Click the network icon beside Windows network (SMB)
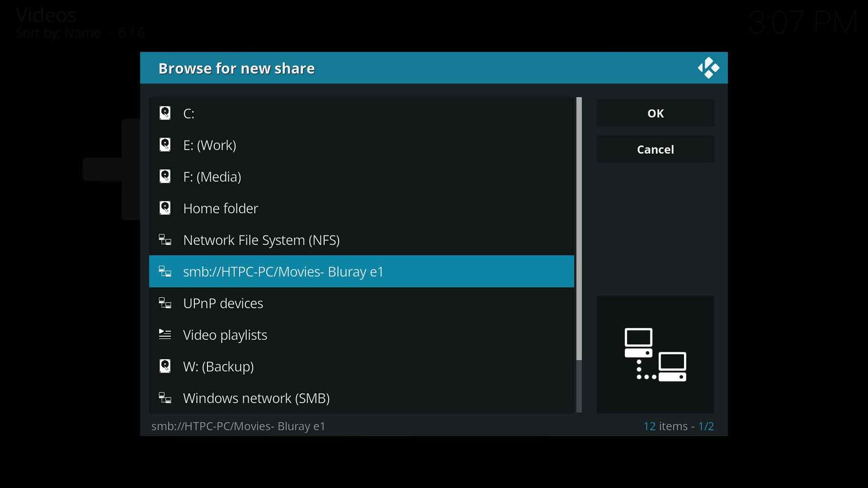The width and height of the screenshot is (868, 488). (165, 398)
